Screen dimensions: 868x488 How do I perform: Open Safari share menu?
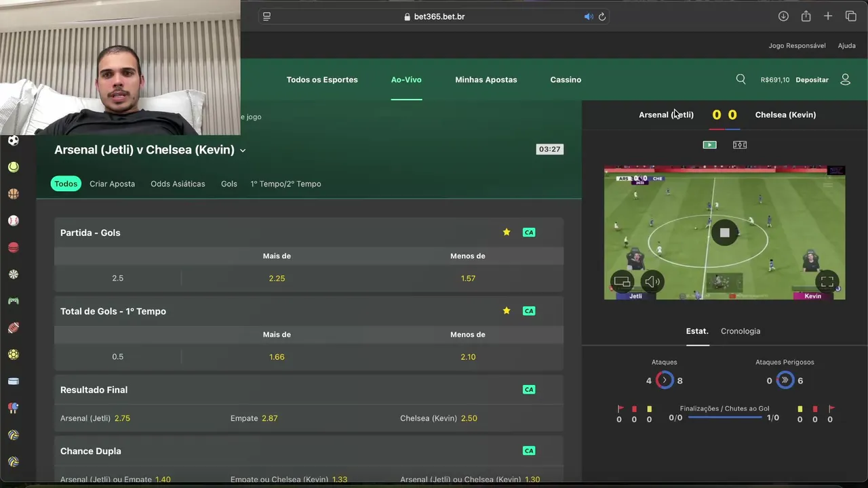coord(806,16)
